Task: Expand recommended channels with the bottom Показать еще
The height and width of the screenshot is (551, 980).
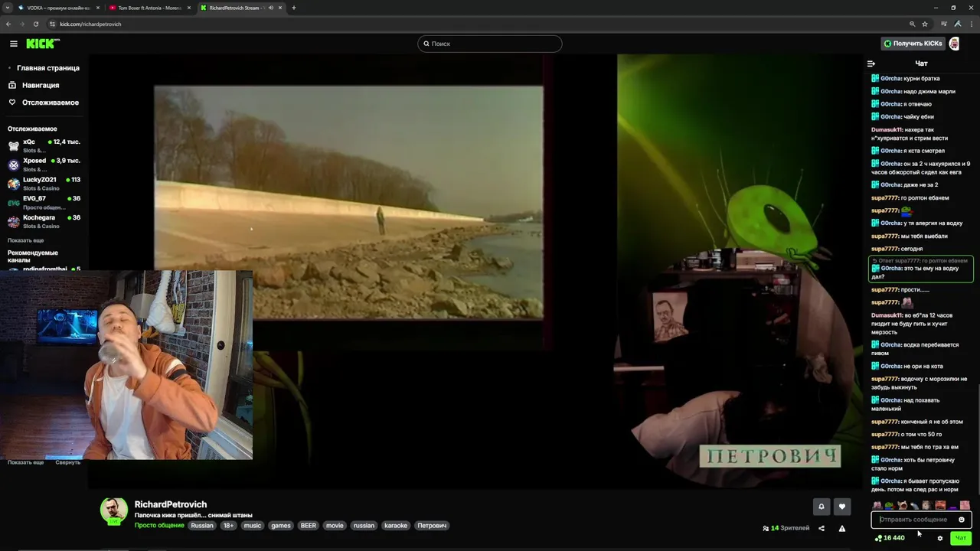Action: point(25,462)
